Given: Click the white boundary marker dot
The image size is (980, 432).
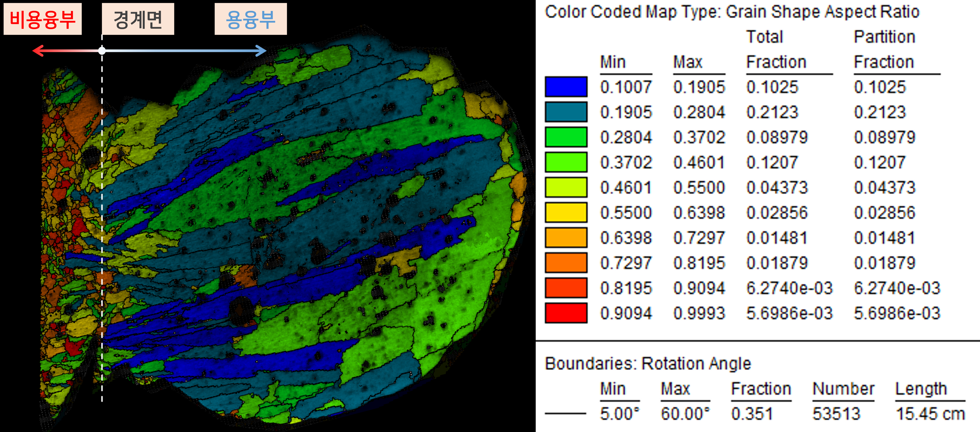Looking at the screenshot, I should (102, 51).
